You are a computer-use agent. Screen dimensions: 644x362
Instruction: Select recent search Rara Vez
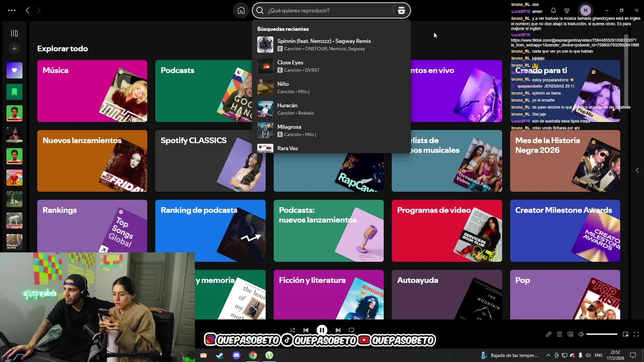[331, 148]
